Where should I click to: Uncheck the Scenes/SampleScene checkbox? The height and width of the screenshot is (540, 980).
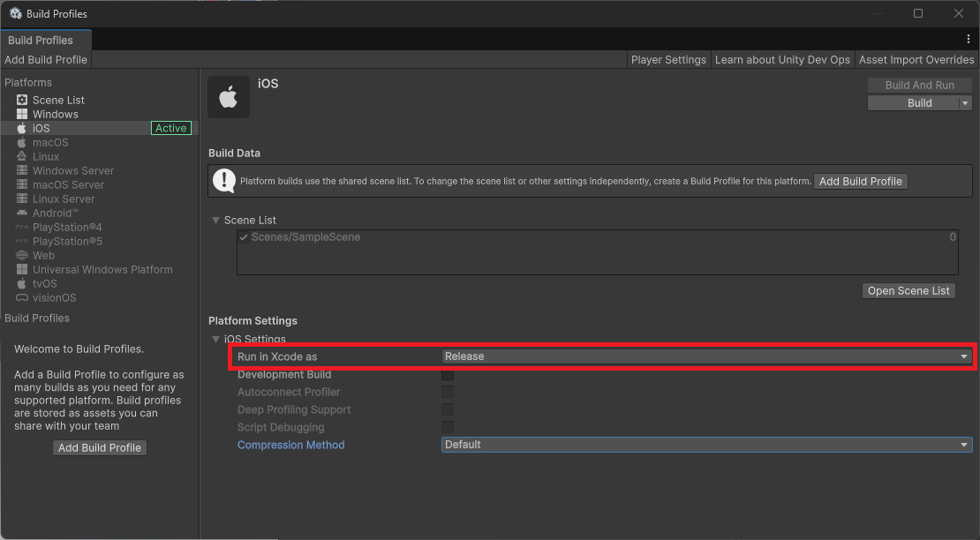(244, 237)
